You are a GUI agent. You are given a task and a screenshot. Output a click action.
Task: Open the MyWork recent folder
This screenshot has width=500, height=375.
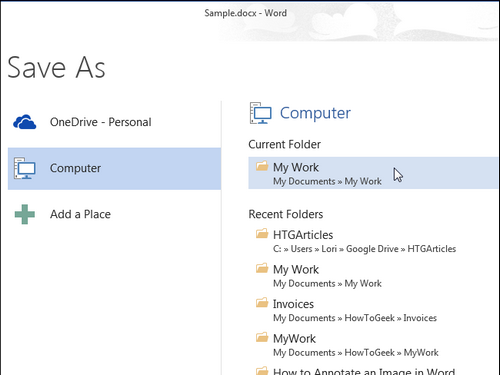[373, 345]
